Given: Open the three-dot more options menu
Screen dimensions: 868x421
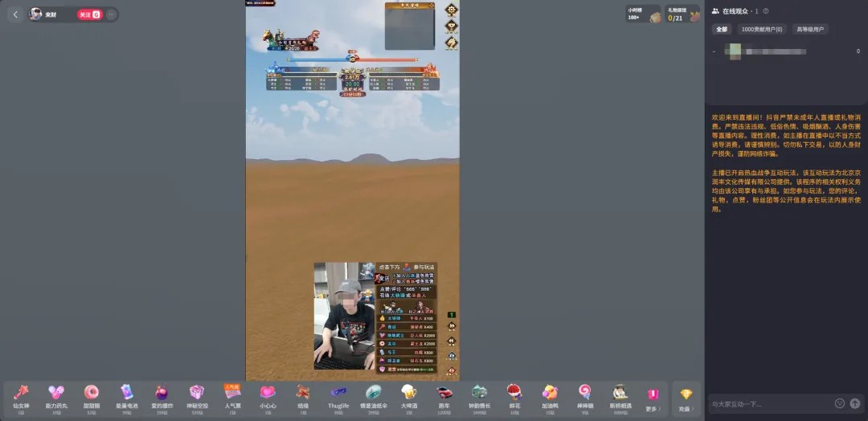Looking at the screenshot, I should point(111,14).
